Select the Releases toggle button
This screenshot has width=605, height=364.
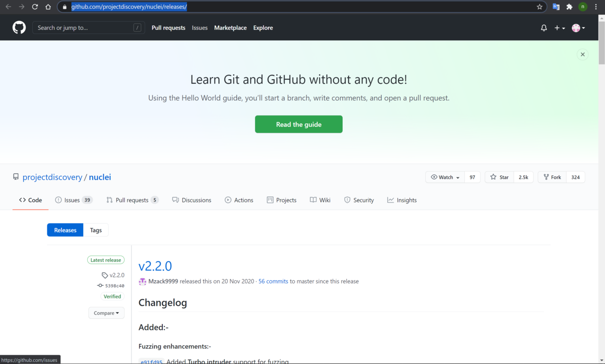tap(65, 230)
